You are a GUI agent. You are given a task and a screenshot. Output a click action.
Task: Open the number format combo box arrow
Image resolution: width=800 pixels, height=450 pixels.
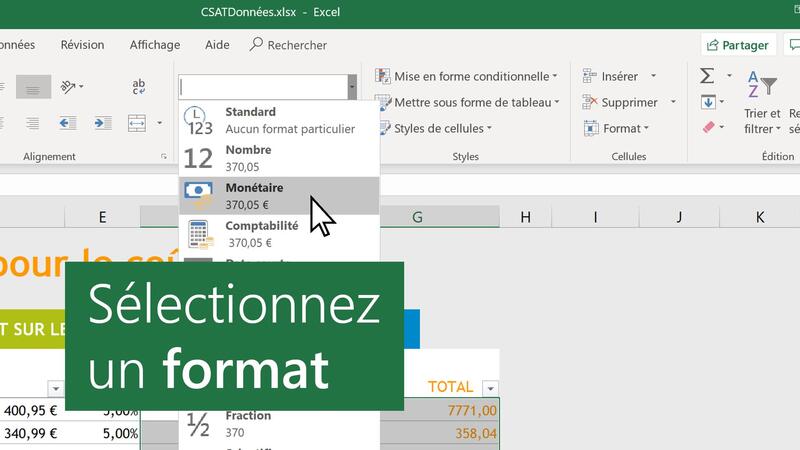351,87
